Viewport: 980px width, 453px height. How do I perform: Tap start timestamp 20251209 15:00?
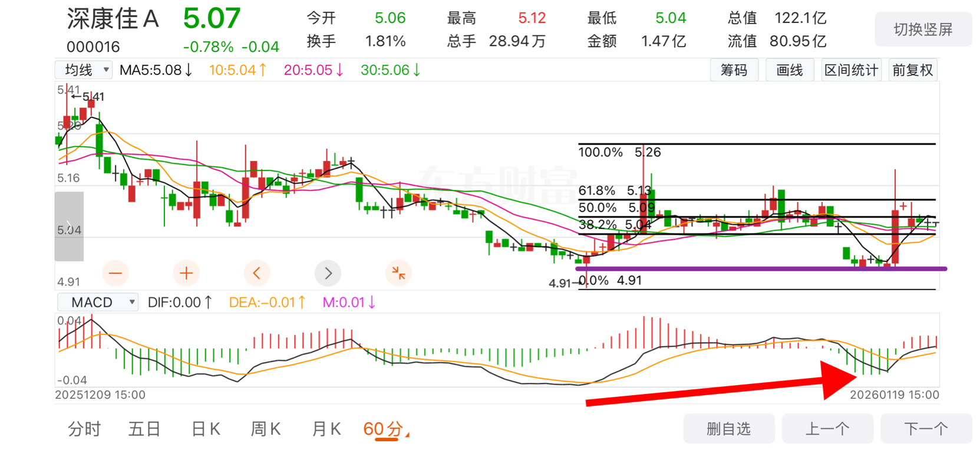[x=100, y=395]
